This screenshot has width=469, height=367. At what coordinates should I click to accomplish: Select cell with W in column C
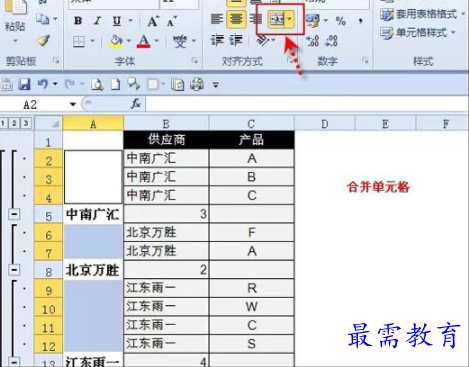(x=252, y=306)
